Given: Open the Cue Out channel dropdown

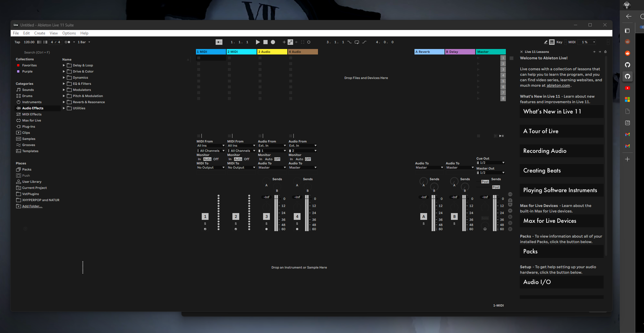Looking at the screenshot, I should (x=490, y=162).
